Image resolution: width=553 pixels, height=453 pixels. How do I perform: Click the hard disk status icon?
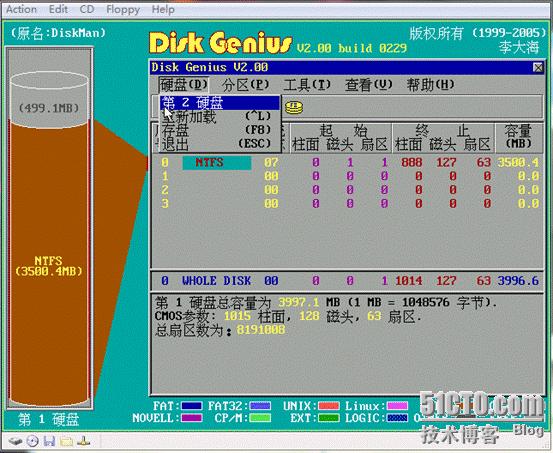[15, 441]
